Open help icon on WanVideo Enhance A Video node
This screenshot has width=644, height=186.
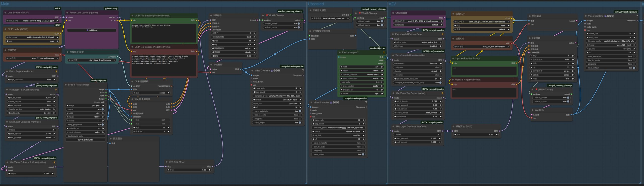click(x=54, y=163)
